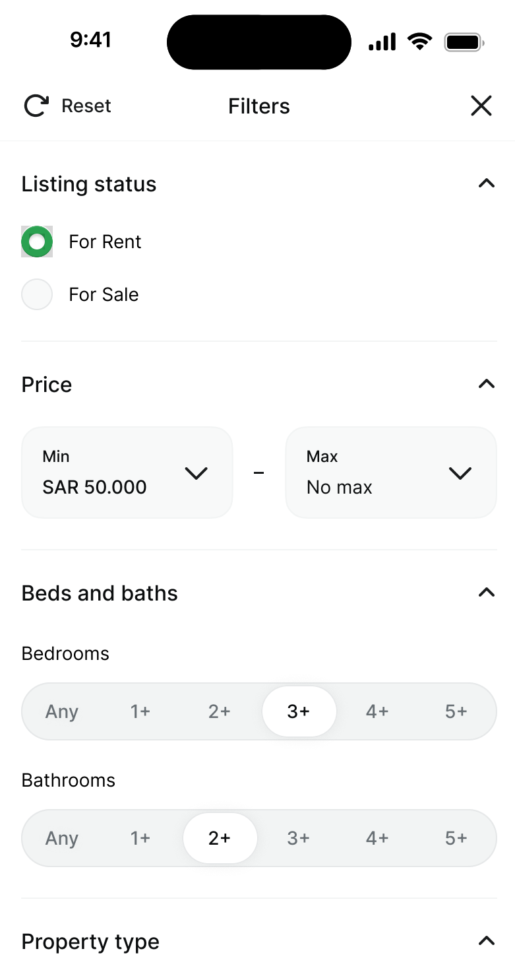Select 1+ Bathrooms option
This screenshot has width=515, height=980.
tap(140, 838)
